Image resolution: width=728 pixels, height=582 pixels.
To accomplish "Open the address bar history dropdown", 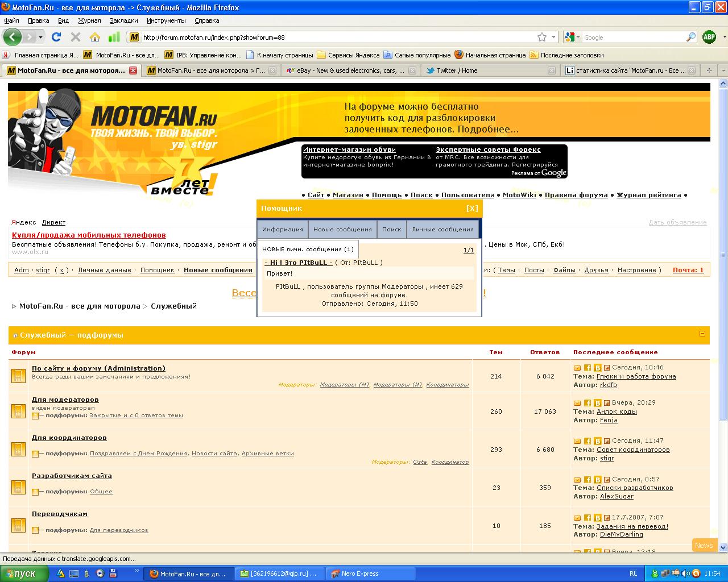I will pos(555,37).
